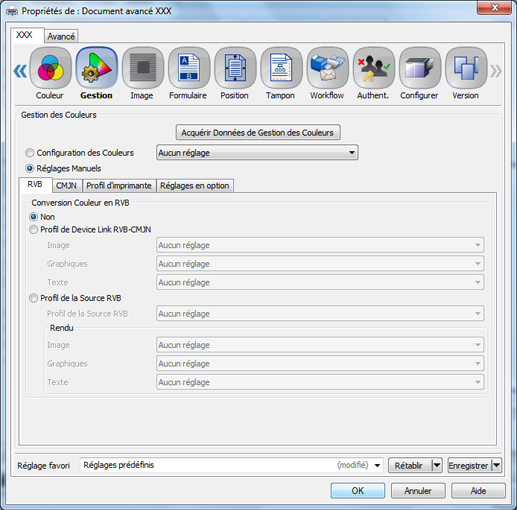The height and width of the screenshot is (510, 517).
Task: Switch to the Avancé tab
Action: pyautogui.click(x=61, y=36)
